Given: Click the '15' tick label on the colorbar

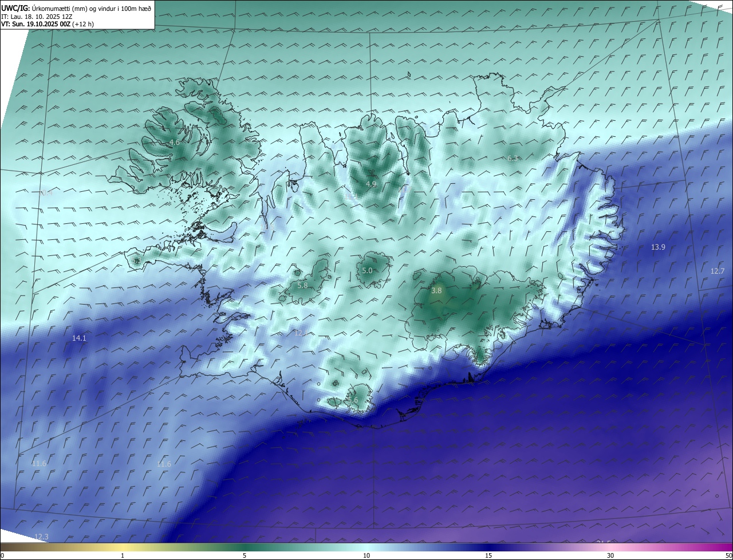Looking at the screenshot, I should click(x=488, y=555).
